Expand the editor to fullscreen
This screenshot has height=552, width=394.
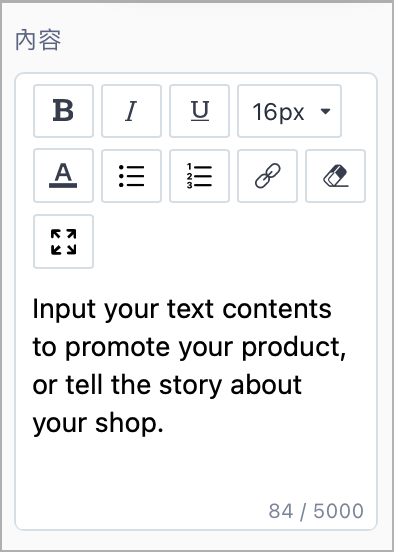tap(63, 242)
